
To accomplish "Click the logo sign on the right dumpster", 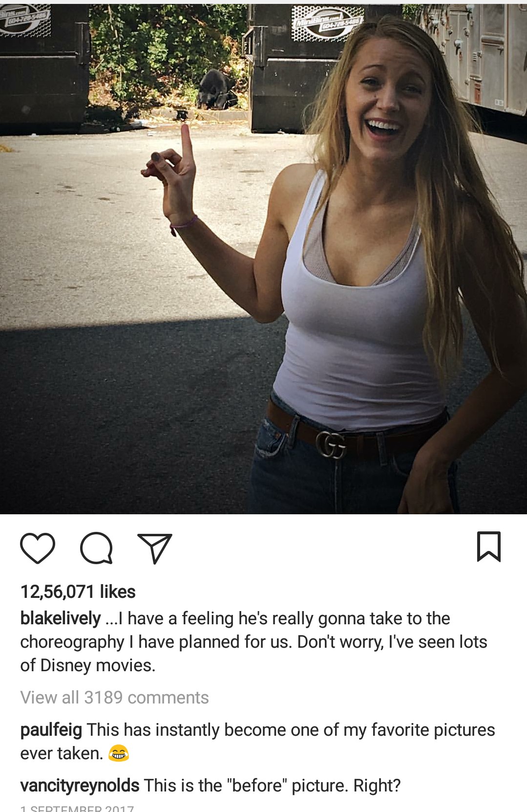I will (328, 25).
